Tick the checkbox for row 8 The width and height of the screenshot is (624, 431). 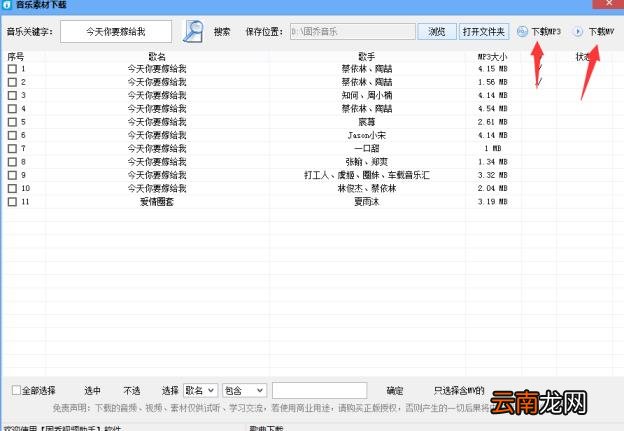point(12,162)
